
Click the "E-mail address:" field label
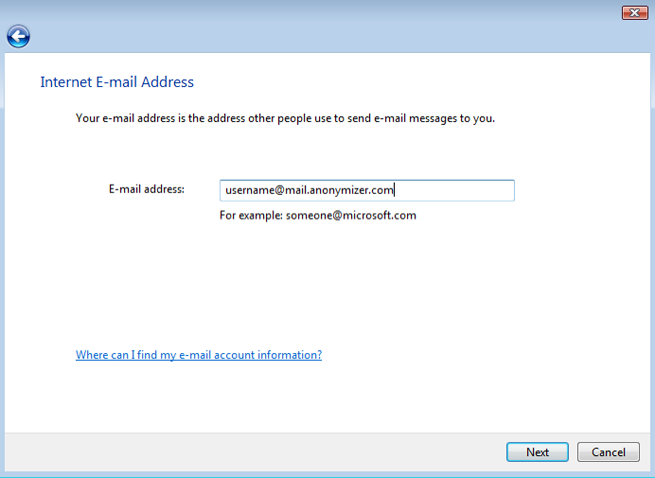coord(146,189)
